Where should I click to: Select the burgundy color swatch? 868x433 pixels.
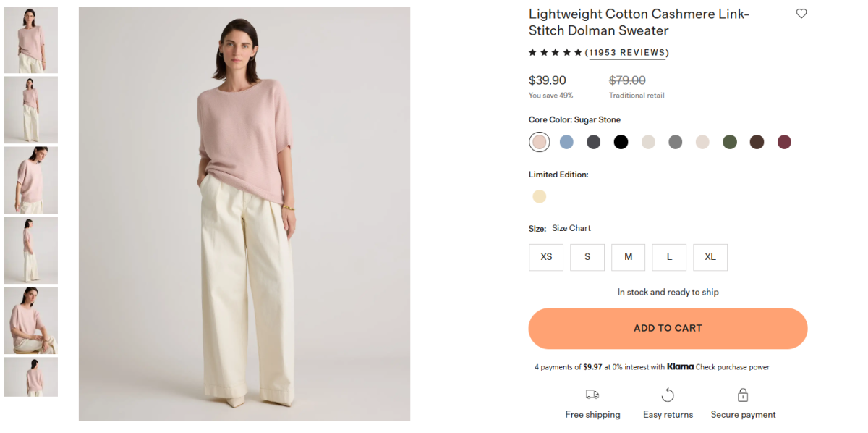tap(784, 142)
